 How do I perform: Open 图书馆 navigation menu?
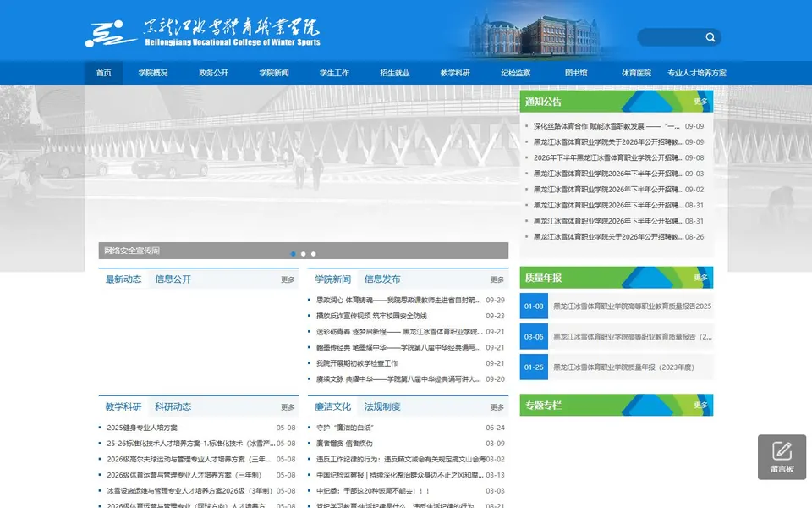(x=576, y=73)
